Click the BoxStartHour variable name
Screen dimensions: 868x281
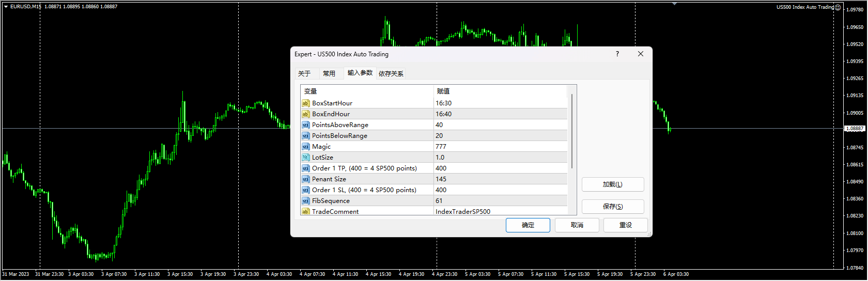point(332,103)
